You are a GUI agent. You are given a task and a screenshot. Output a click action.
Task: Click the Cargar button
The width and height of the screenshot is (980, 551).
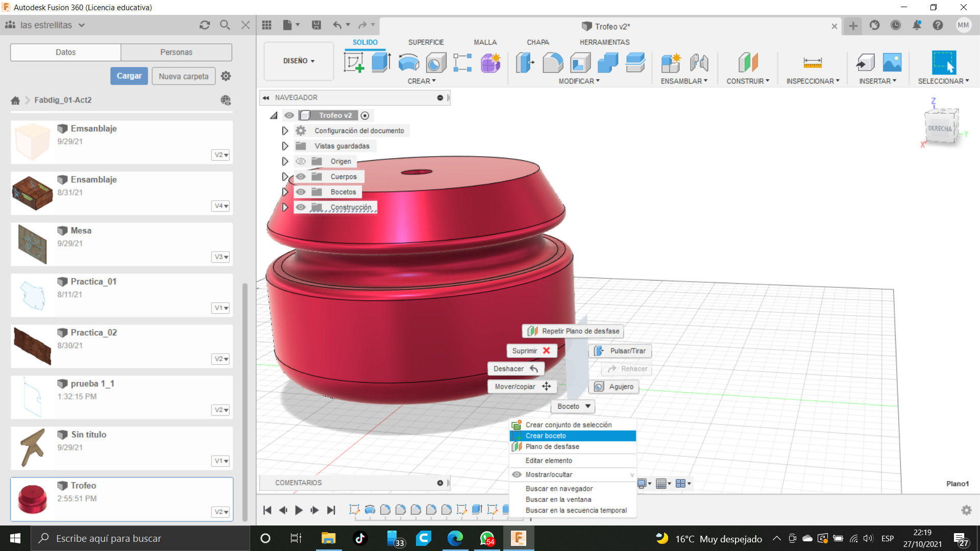pyautogui.click(x=129, y=76)
